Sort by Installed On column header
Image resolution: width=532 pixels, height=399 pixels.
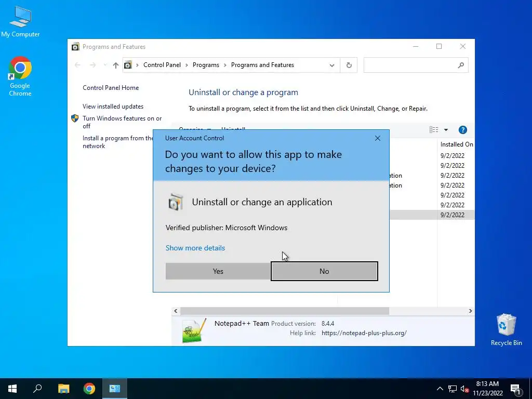click(x=456, y=144)
